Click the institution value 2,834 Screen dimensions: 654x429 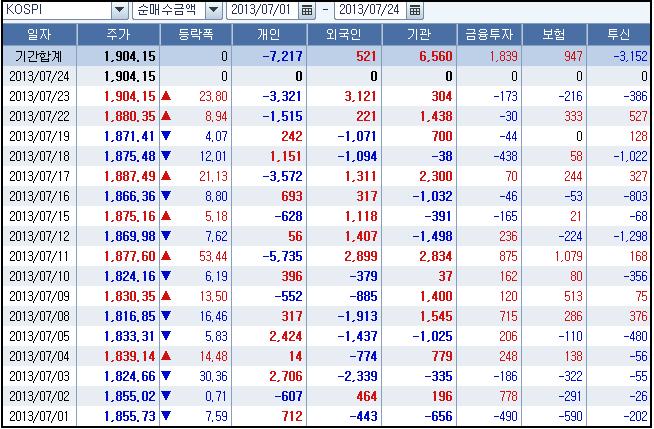click(x=436, y=256)
